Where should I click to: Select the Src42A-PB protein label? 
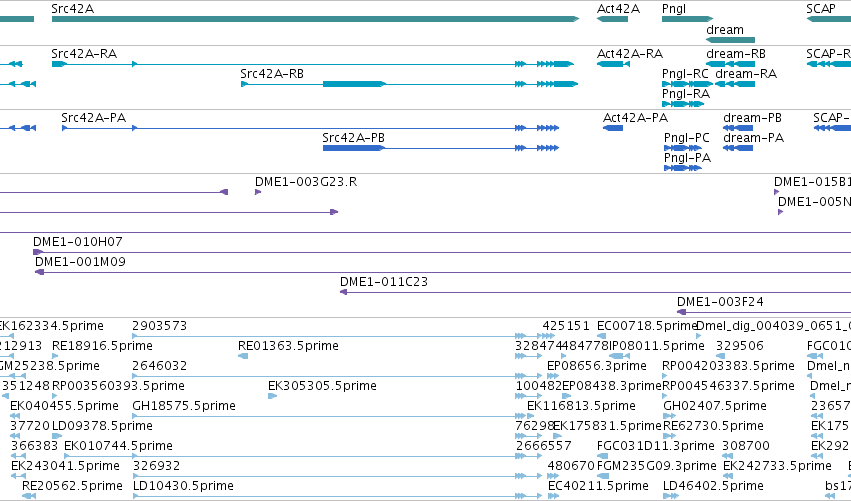click(353, 138)
